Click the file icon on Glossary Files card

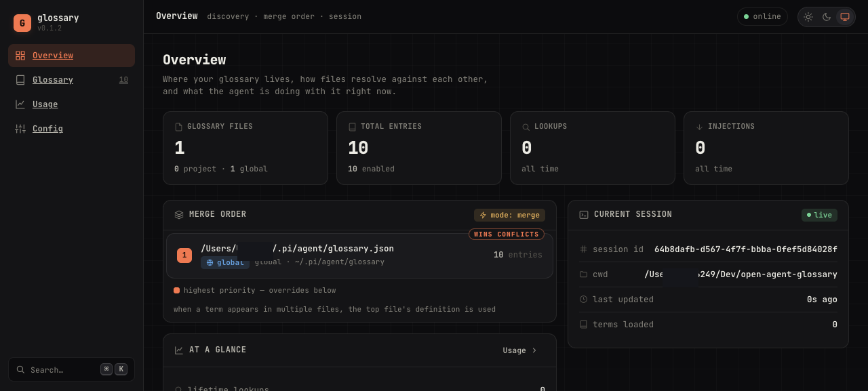[178, 127]
